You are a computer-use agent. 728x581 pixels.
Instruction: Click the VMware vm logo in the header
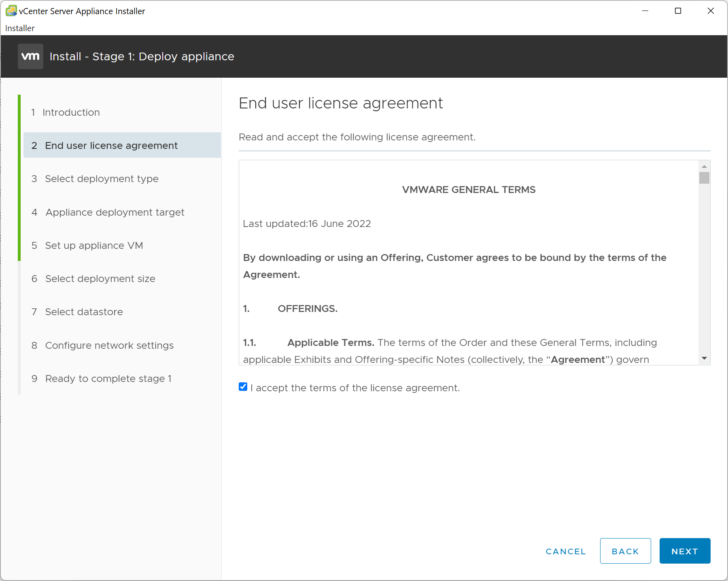(x=30, y=56)
